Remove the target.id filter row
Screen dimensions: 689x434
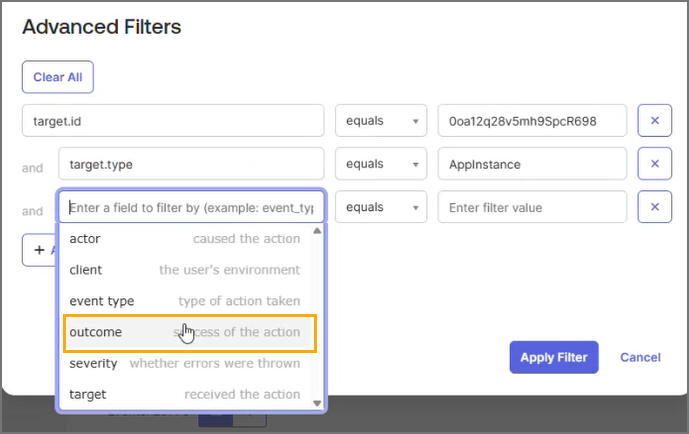[654, 120]
